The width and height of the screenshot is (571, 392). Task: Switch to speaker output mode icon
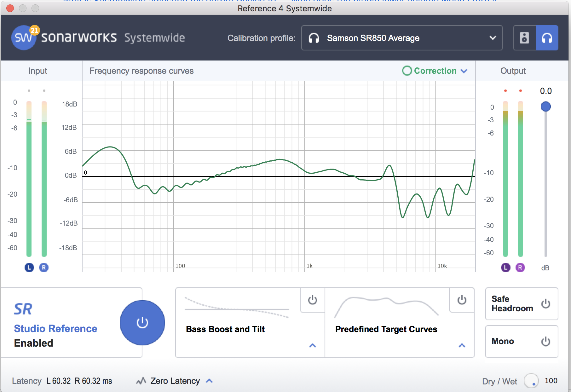click(x=524, y=38)
